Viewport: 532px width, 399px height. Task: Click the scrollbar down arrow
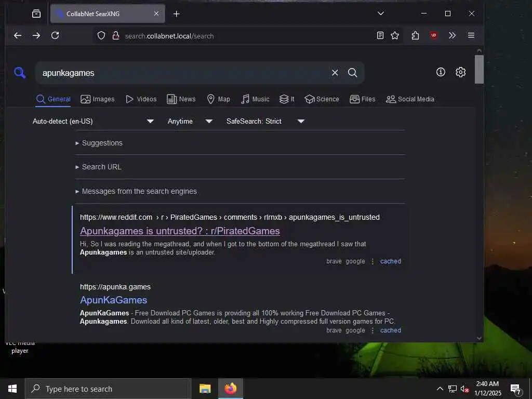pos(479,338)
